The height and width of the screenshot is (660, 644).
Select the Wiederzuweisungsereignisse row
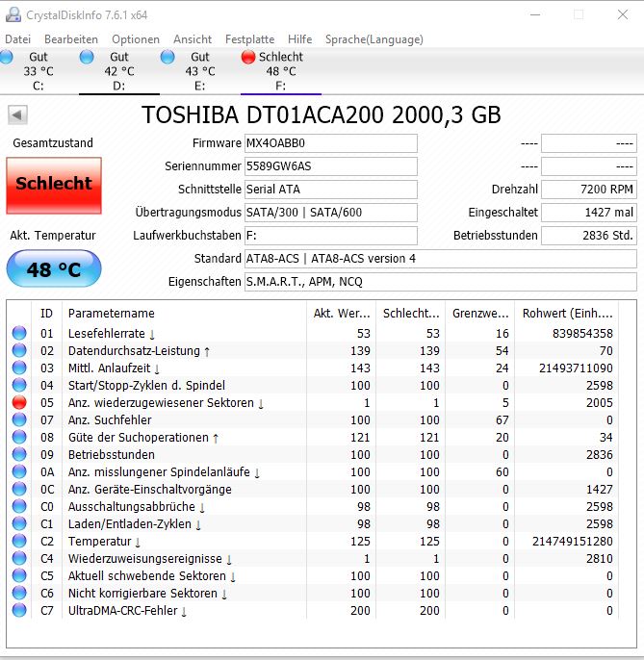(x=313, y=559)
